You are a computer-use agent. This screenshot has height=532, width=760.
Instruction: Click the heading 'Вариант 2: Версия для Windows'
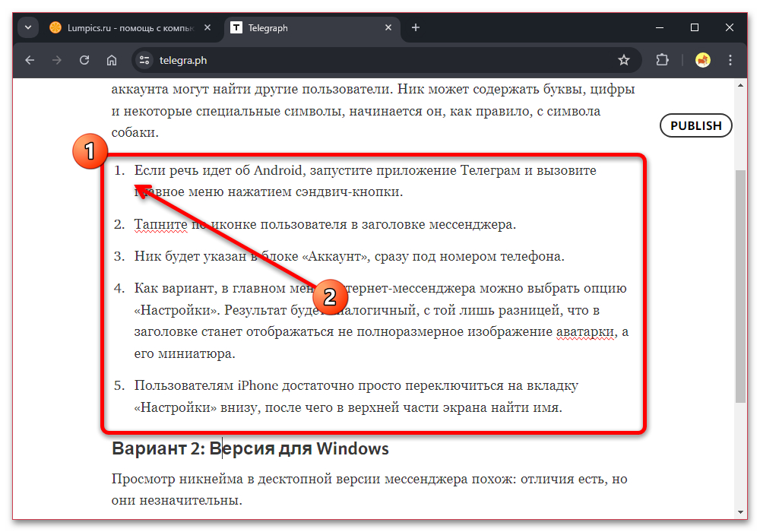(250, 448)
